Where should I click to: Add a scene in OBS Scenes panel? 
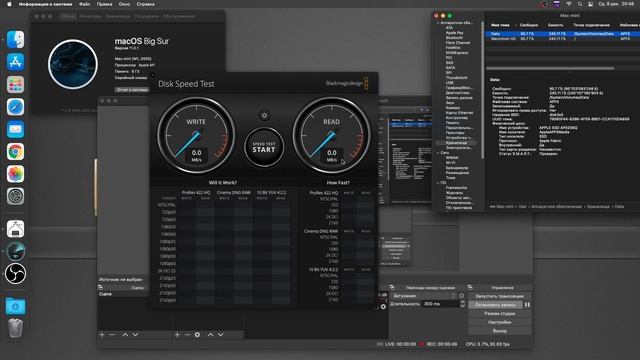click(102, 335)
